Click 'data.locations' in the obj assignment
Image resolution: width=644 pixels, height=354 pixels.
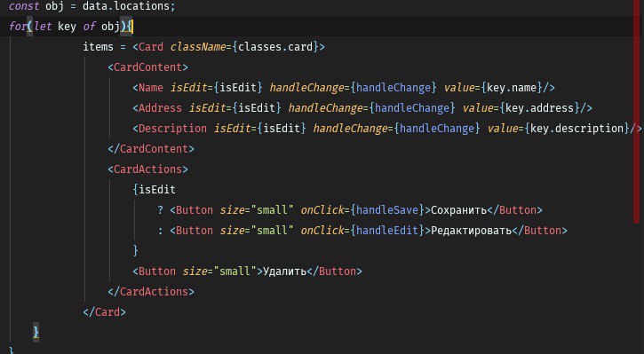(126, 6)
